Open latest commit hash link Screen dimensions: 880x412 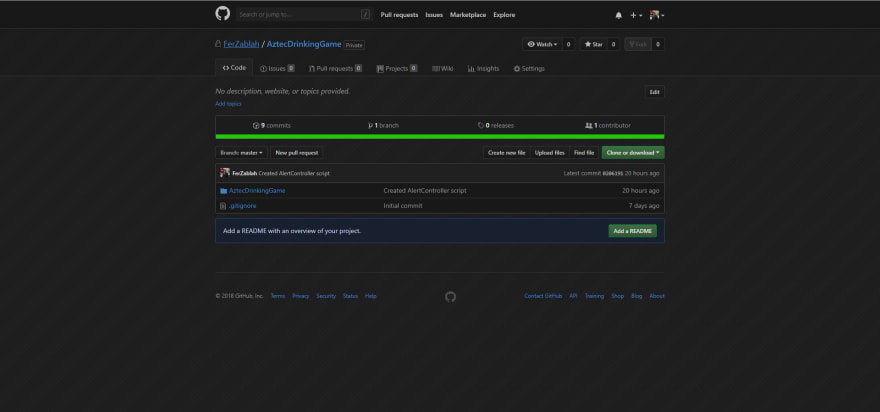coord(612,173)
